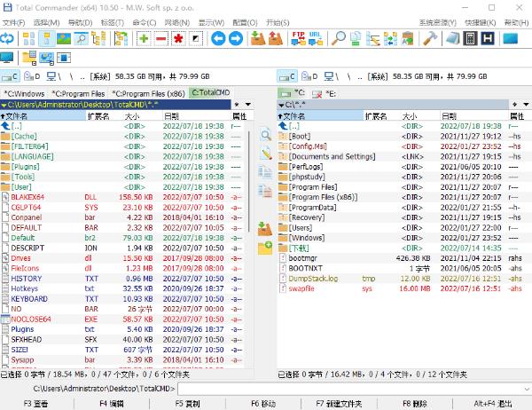Go forward with the blue right arrow
This screenshot has width=532, height=410.
[236, 38]
